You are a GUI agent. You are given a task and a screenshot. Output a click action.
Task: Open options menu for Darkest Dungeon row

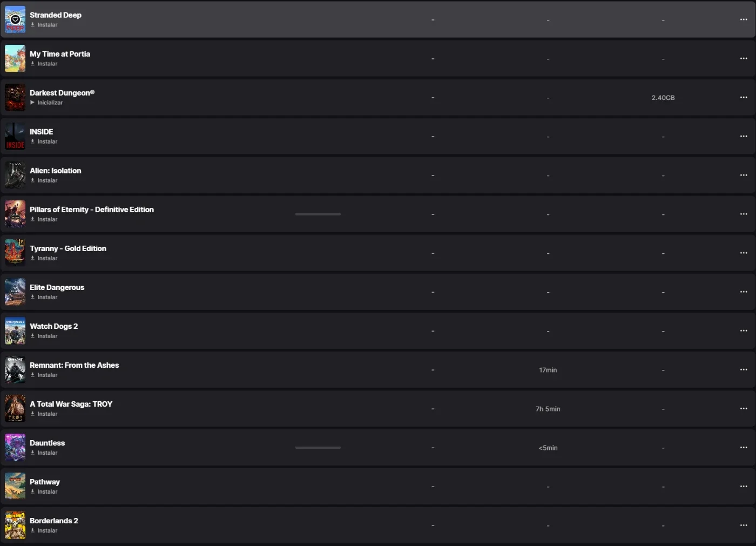[744, 97]
